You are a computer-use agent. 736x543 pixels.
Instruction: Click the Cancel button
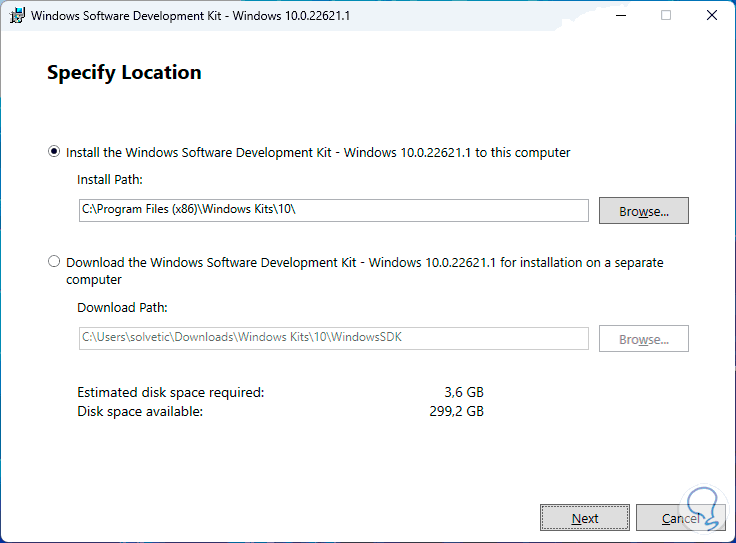click(680, 518)
